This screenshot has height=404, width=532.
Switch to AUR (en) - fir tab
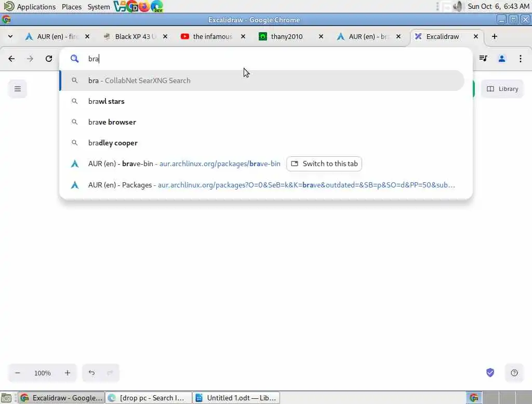(x=57, y=36)
